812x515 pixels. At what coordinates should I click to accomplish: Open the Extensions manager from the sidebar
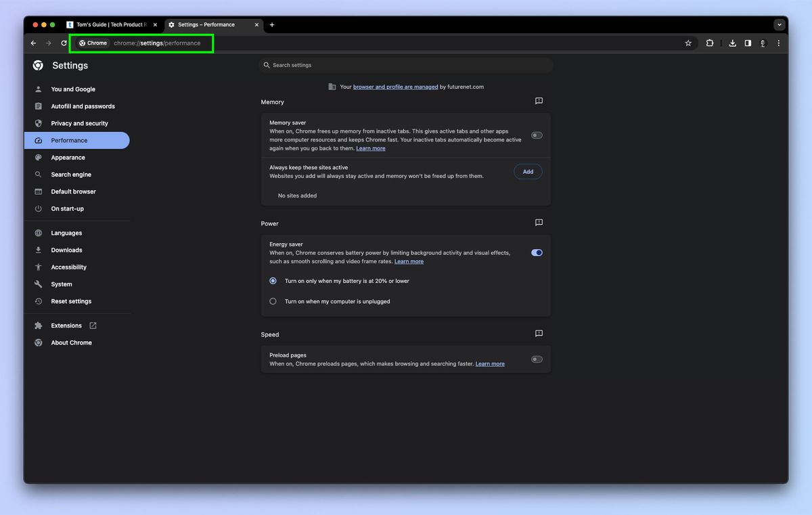pyautogui.click(x=66, y=326)
